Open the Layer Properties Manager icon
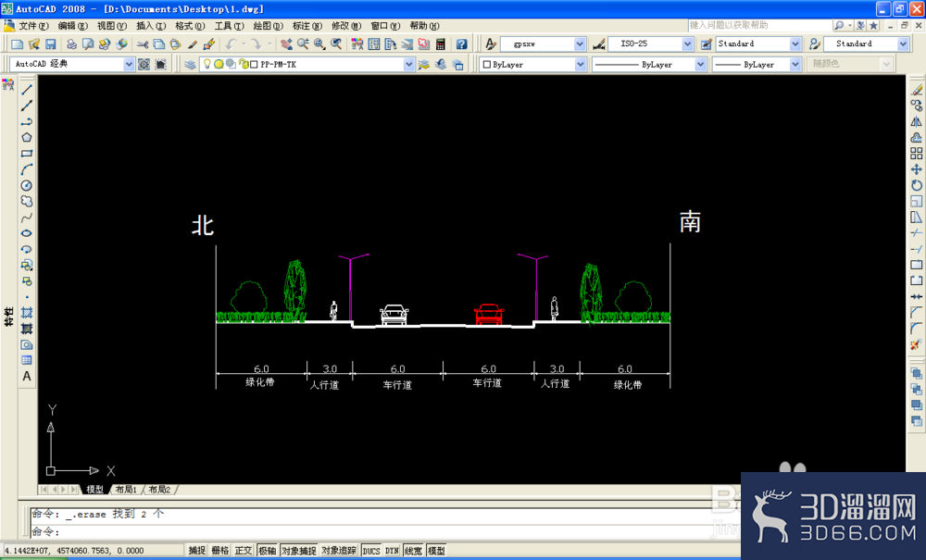The width and height of the screenshot is (926, 560). tap(190, 64)
